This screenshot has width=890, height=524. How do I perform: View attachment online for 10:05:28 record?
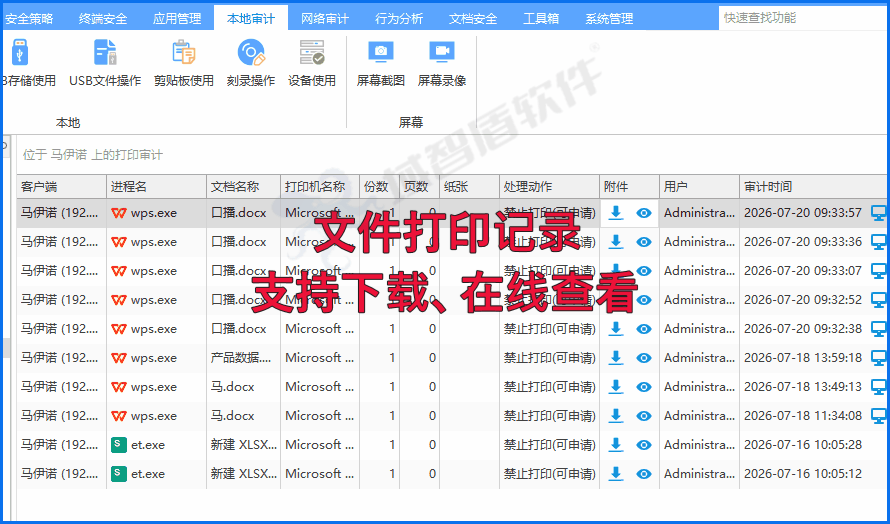[644, 445]
